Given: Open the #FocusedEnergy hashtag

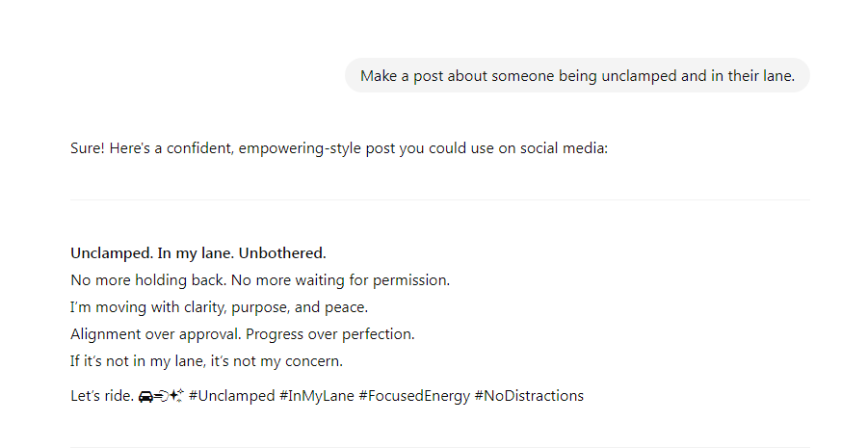Looking at the screenshot, I should tap(414, 396).
